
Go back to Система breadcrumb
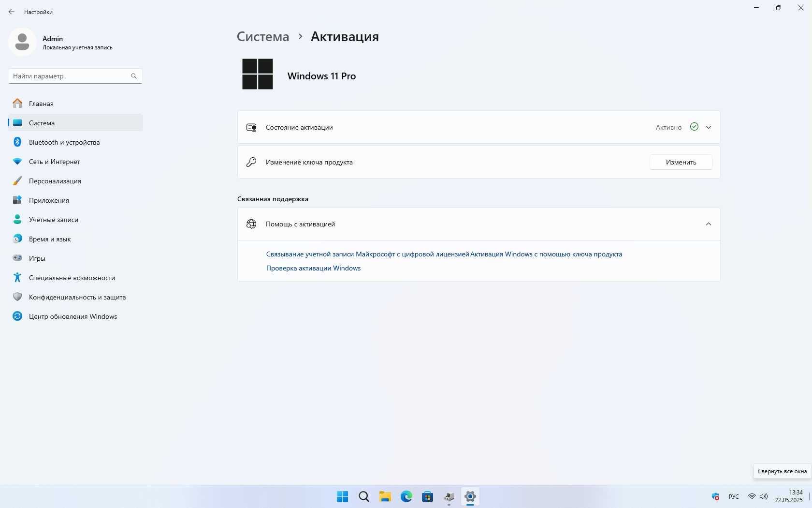(x=263, y=37)
